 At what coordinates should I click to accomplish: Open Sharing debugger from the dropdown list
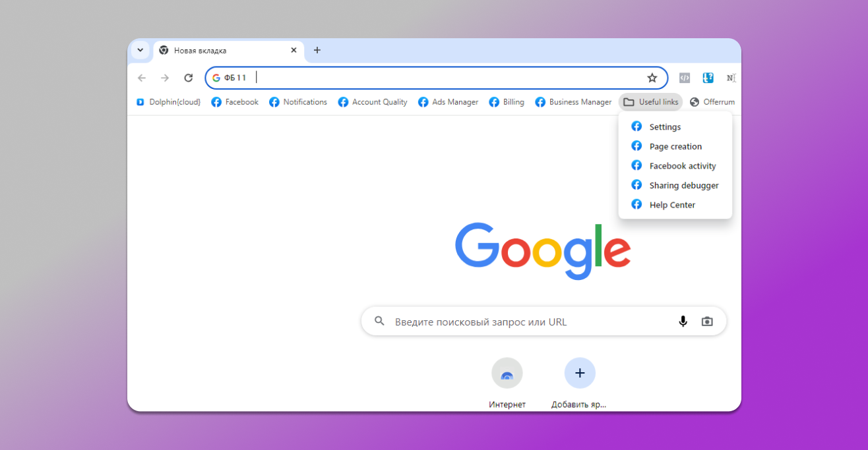[683, 185]
